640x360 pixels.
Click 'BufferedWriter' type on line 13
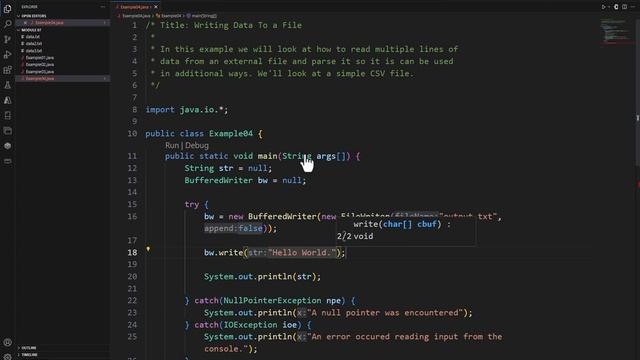click(218, 180)
